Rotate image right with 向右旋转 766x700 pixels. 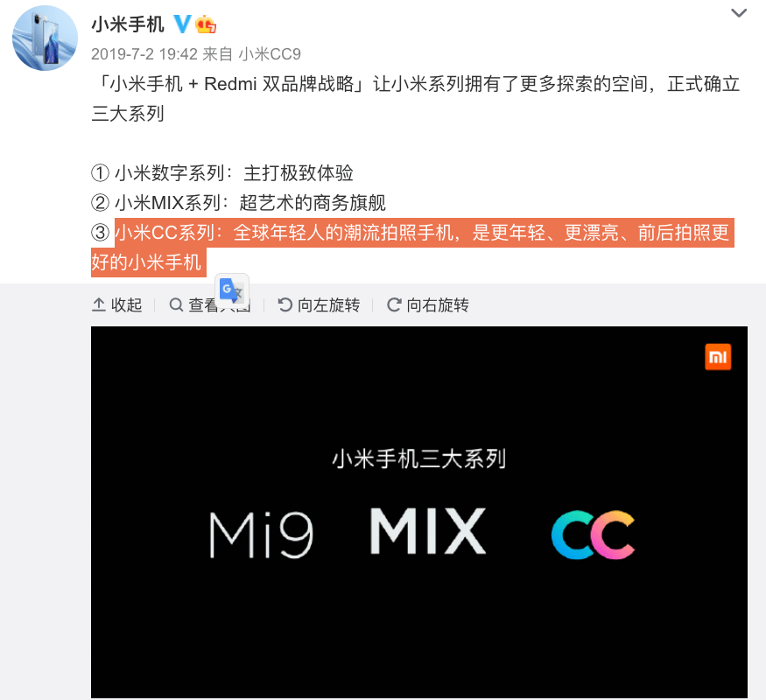click(428, 305)
